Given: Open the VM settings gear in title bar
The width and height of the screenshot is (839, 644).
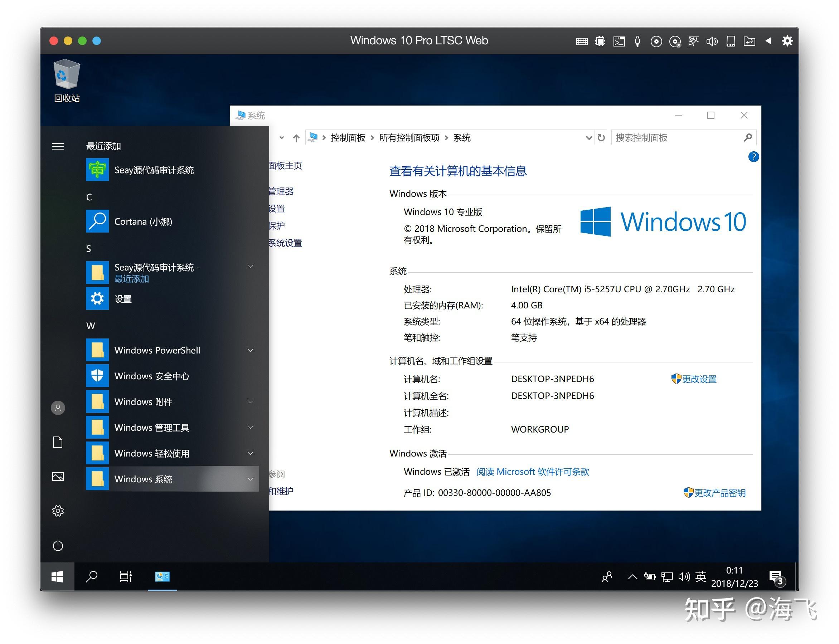Looking at the screenshot, I should [786, 41].
